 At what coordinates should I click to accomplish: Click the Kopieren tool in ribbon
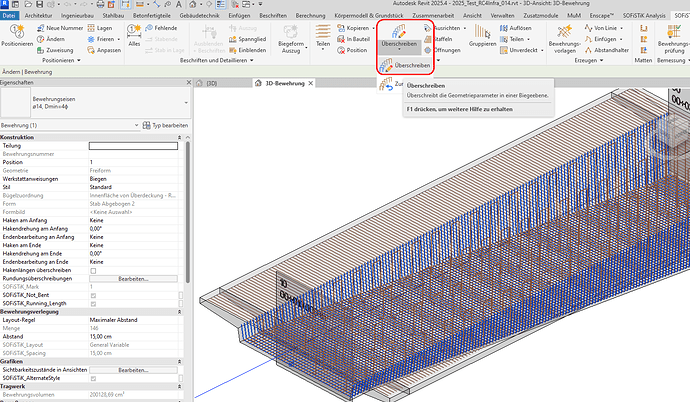point(358,27)
